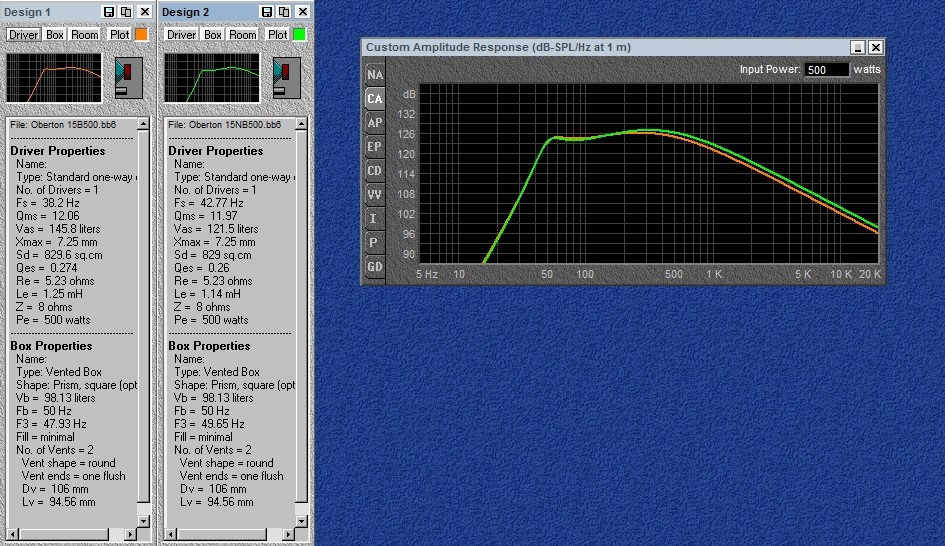Open the Design 1 box speaker diagram icon
This screenshot has height=546, width=945.
(129, 78)
